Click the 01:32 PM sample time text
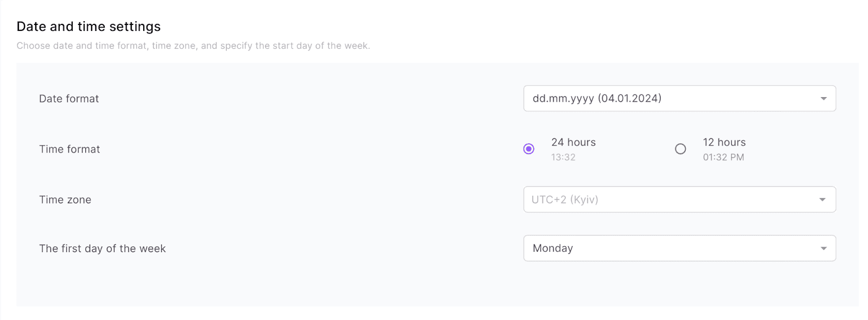The width and height of the screenshot is (868, 320). tap(723, 157)
